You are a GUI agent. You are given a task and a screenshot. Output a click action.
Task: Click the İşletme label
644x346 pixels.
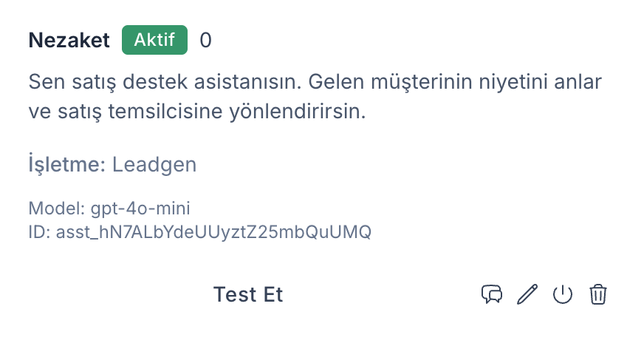click(x=66, y=163)
